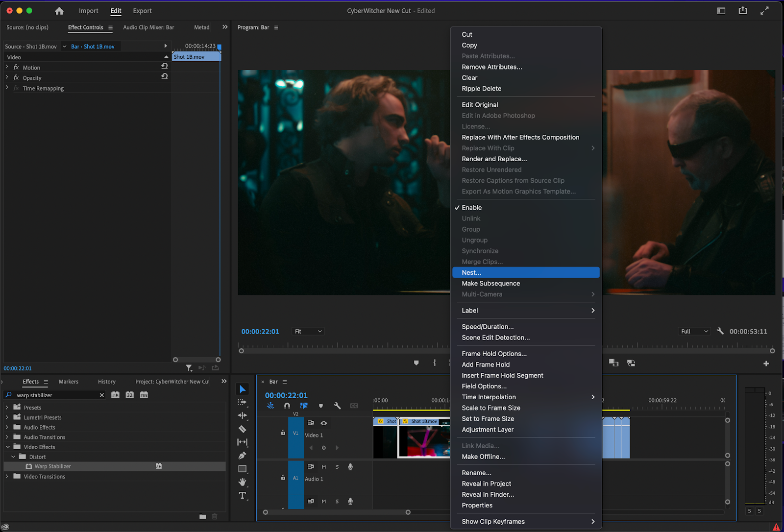Toggle track lock for Video 1
784x532 pixels.
[283, 433]
